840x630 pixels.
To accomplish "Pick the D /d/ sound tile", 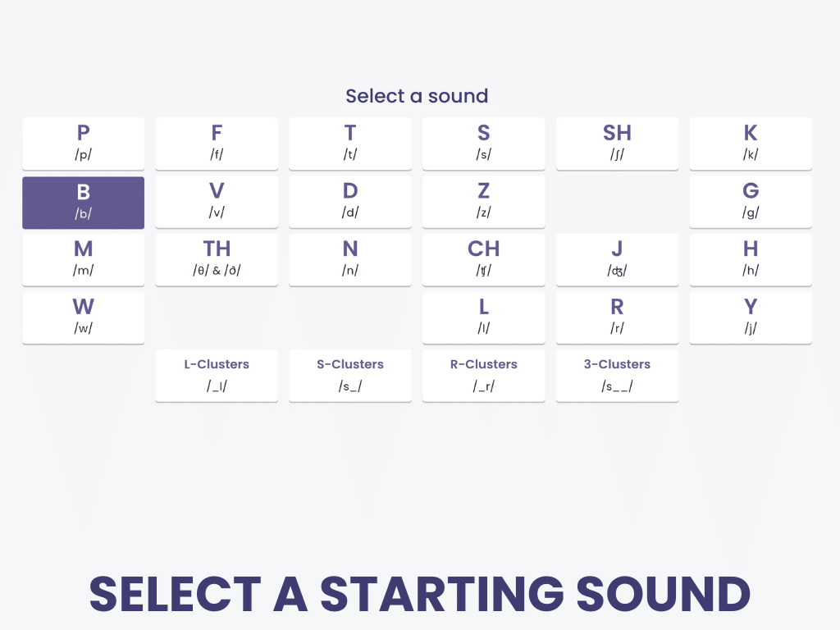I will pyautogui.click(x=350, y=202).
